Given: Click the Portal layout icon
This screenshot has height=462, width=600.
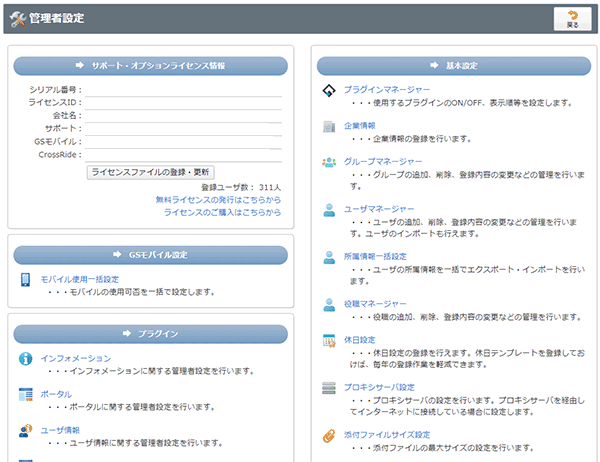Looking at the screenshot, I should [x=26, y=394].
